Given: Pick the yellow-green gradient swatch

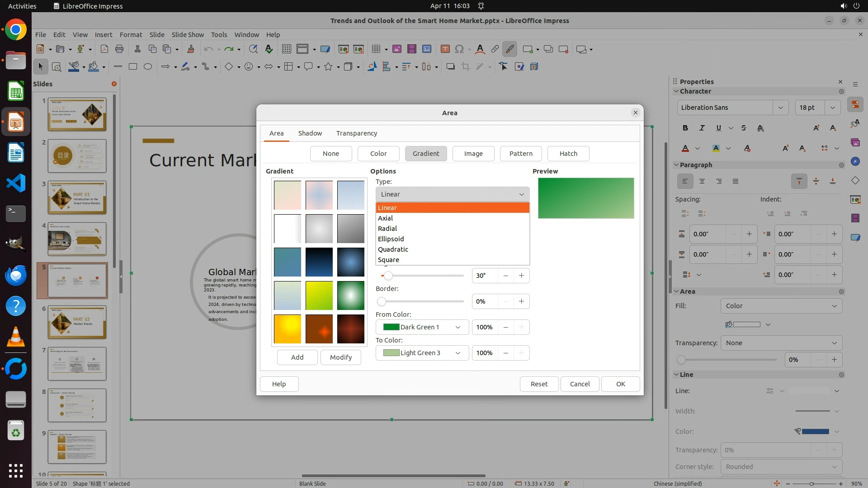Looking at the screenshot, I should (319, 296).
